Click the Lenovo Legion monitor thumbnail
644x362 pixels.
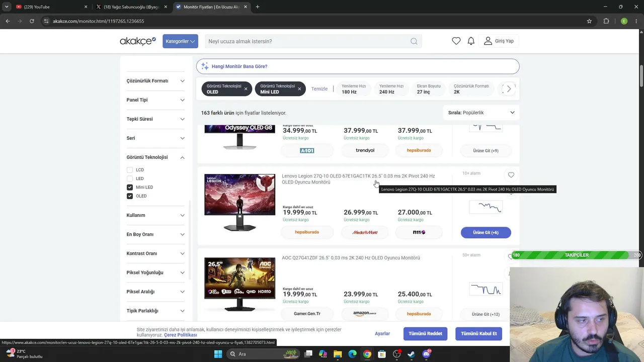tap(239, 202)
